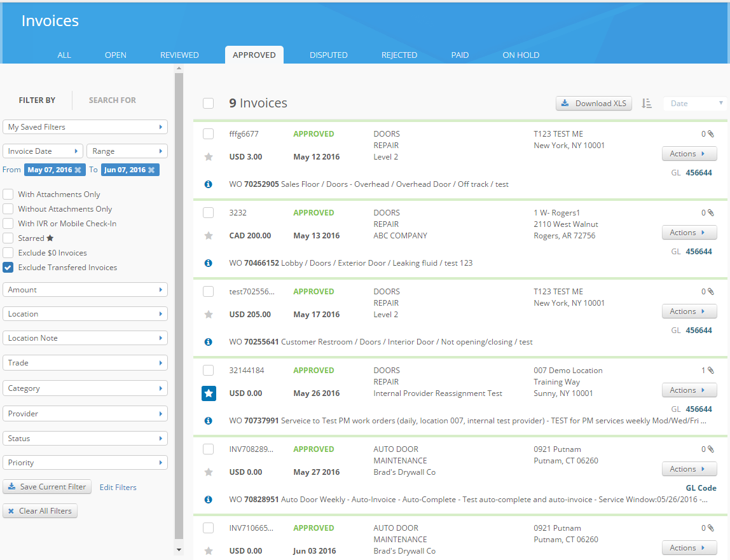Click the GL Code link
The height and width of the screenshot is (560, 730).
701,488
